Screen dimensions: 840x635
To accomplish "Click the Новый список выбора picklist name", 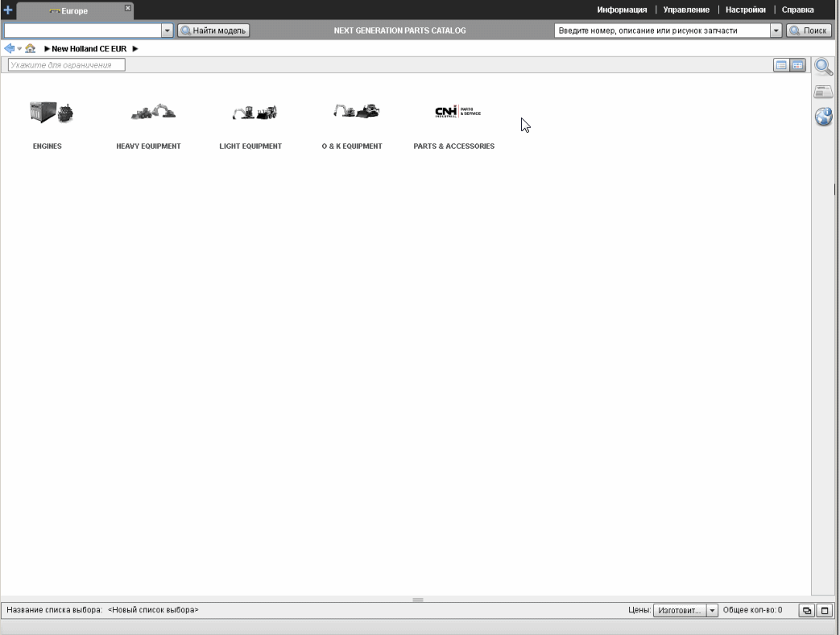I will [153, 610].
